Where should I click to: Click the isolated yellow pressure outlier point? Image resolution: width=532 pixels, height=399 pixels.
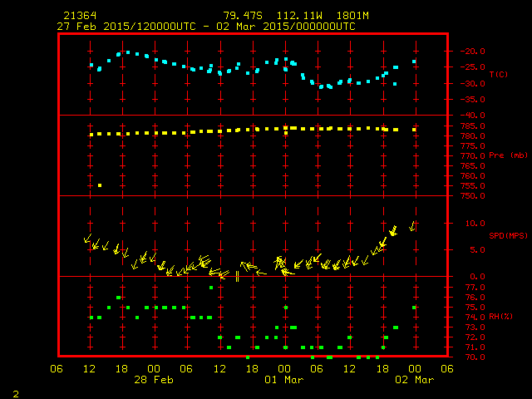tap(100, 185)
